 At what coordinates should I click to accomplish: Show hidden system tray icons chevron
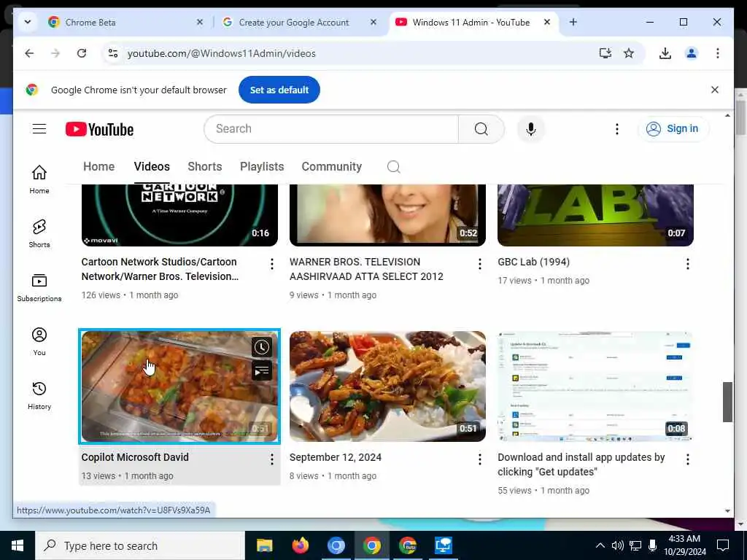(600, 545)
